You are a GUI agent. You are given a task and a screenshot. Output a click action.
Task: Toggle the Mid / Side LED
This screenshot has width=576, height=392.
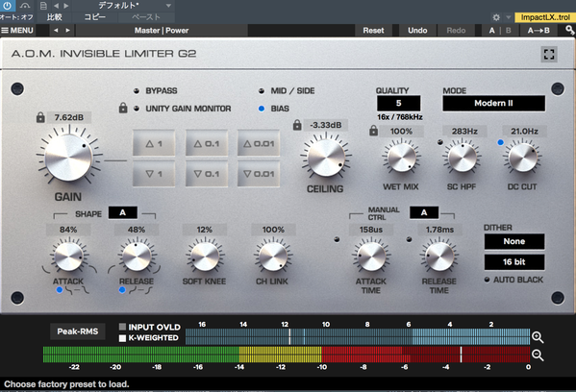(x=262, y=90)
